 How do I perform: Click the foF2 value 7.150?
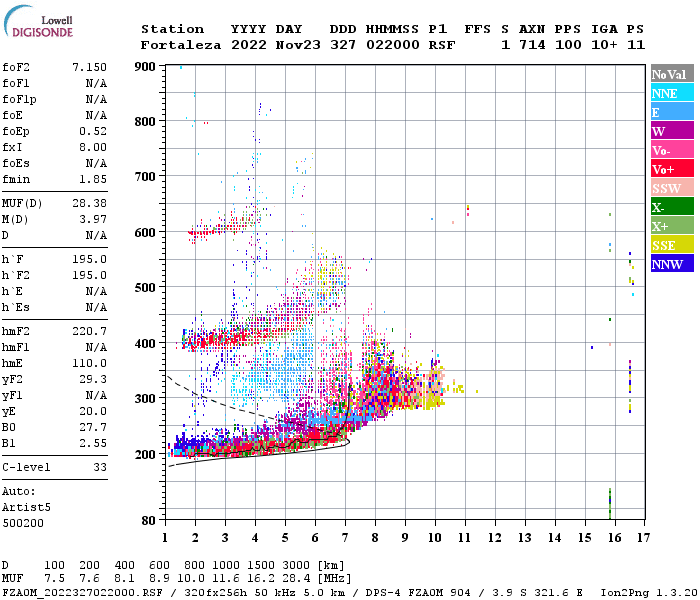(89, 67)
